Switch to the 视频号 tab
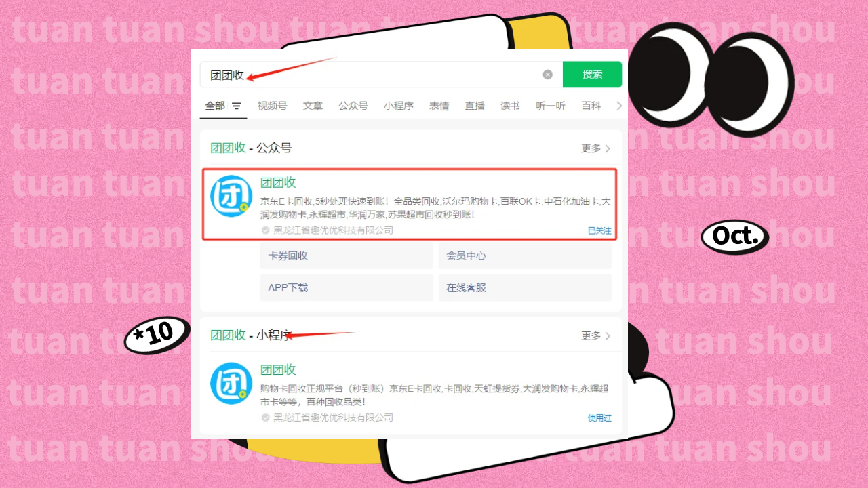Viewport: 868px width, 488px height. click(x=272, y=106)
